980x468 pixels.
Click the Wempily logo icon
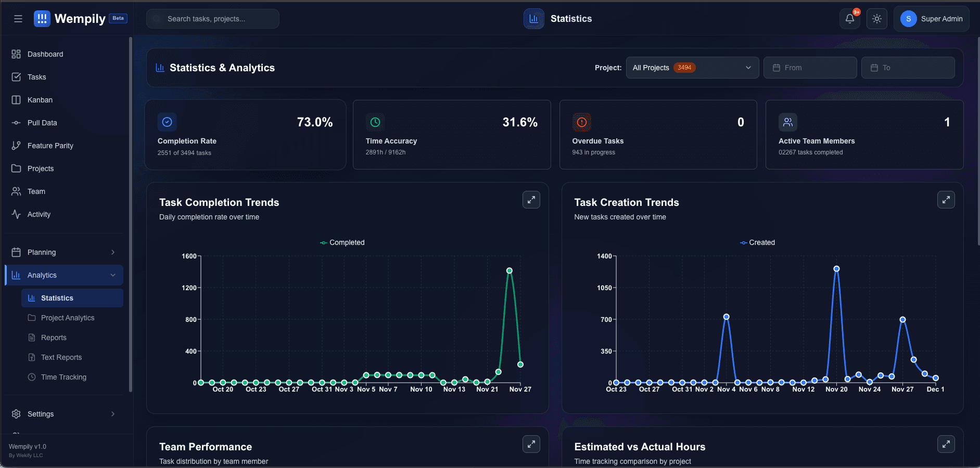[42, 19]
